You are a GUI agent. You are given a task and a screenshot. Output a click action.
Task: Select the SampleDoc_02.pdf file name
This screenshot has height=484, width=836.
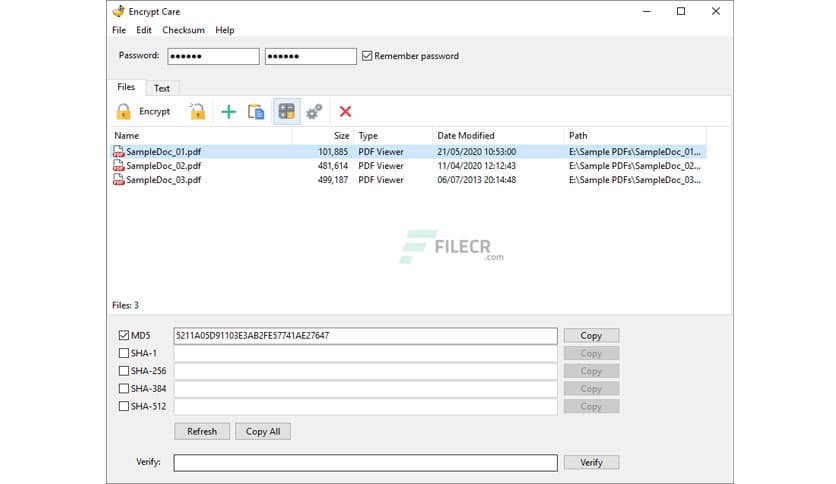coord(164,166)
